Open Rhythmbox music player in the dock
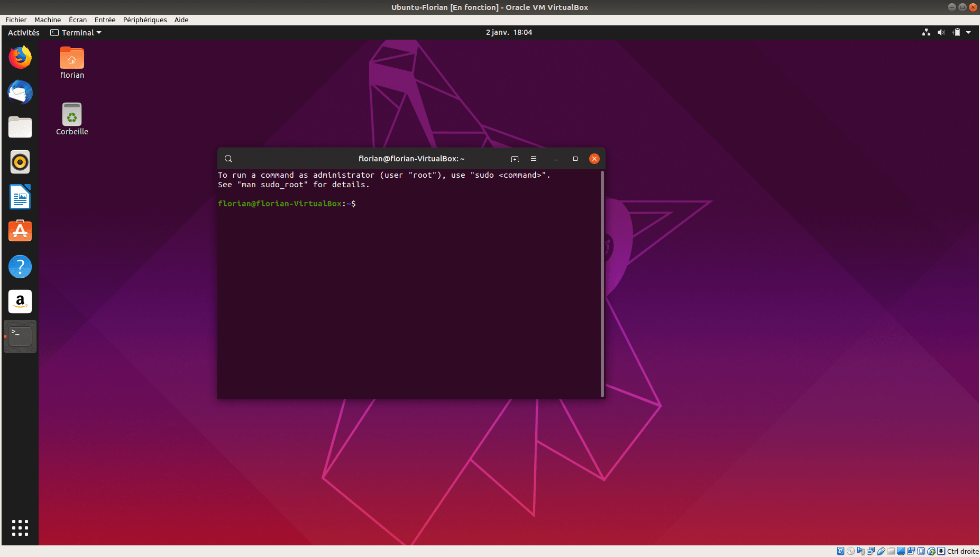The width and height of the screenshot is (980, 557). (x=20, y=162)
